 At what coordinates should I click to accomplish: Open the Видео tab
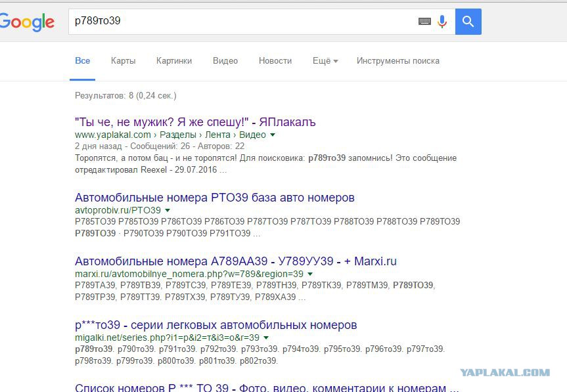tap(225, 60)
